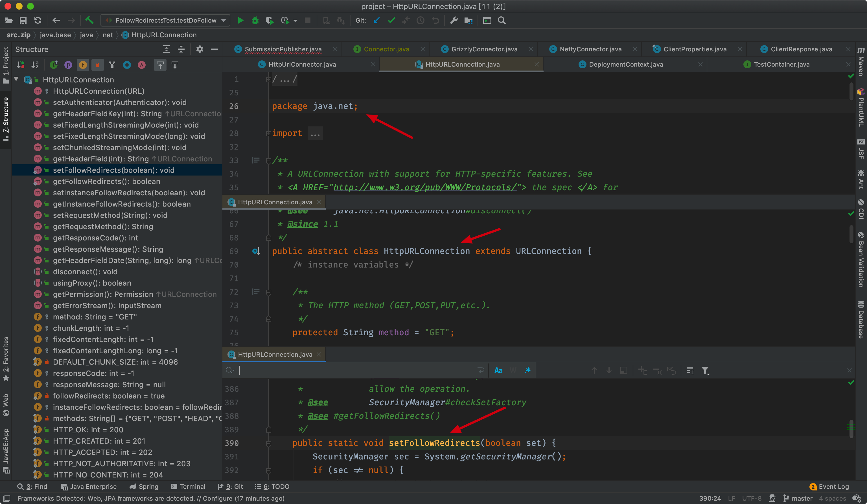The height and width of the screenshot is (504, 867).
Task: Click inside the find search field
Action: (x=358, y=371)
